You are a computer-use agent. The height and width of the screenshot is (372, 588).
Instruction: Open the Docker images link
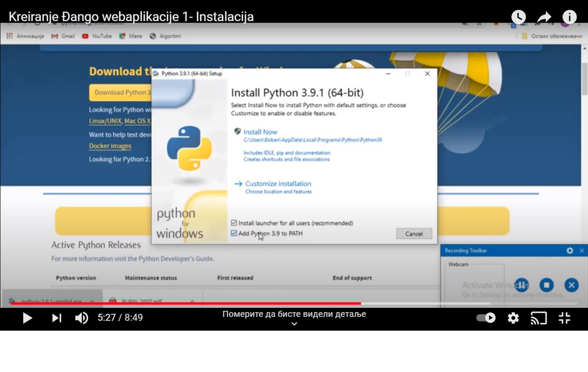coord(110,146)
